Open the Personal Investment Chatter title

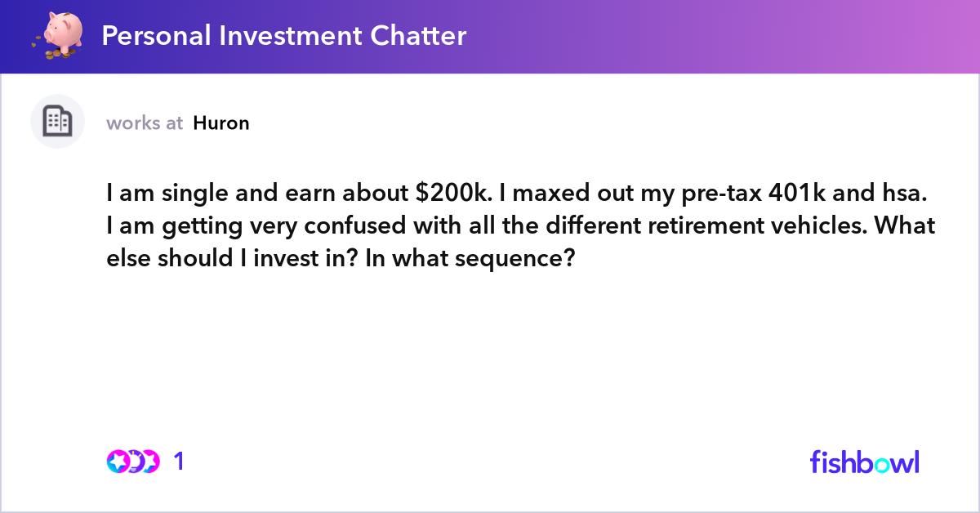[283, 36]
